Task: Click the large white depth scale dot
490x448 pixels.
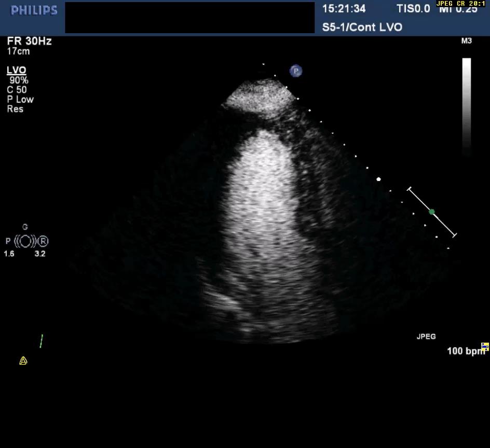Action: pos(379,179)
